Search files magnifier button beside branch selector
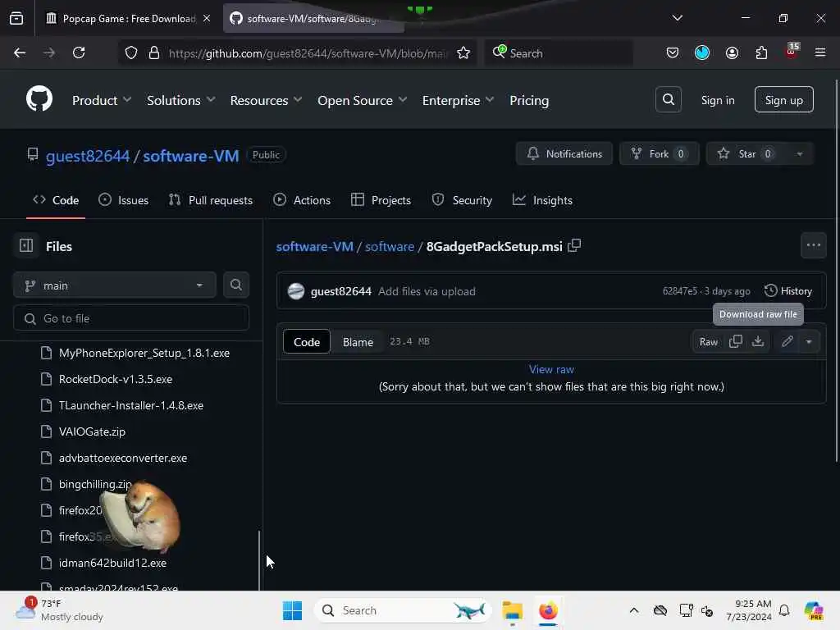This screenshot has height=630, width=840. pyautogui.click(x=235, y=285)
